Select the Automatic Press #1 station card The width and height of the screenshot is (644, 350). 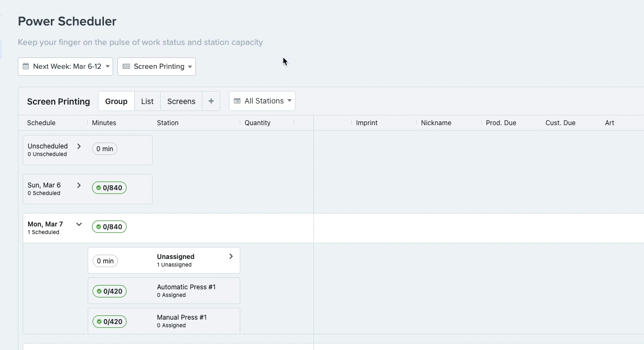164,291
